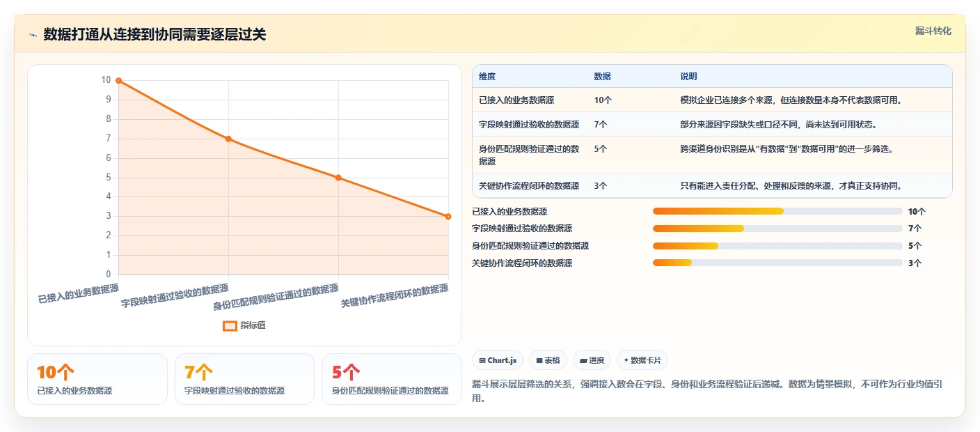Click the 说明 column header
The width and height of the screenshot is (980, 432).
tap(688, 77)
